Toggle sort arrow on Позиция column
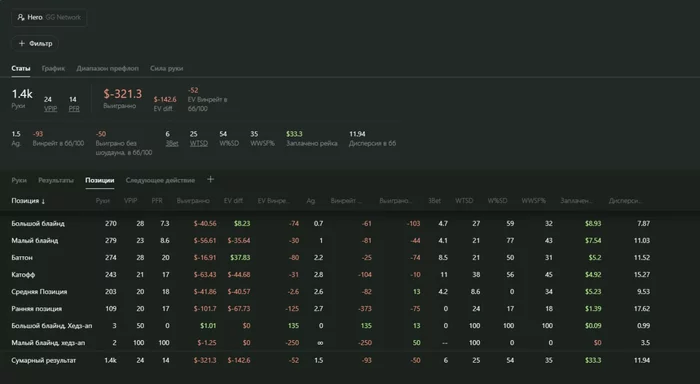The width and height of the screenshot is (700, 384). point(43,201)
